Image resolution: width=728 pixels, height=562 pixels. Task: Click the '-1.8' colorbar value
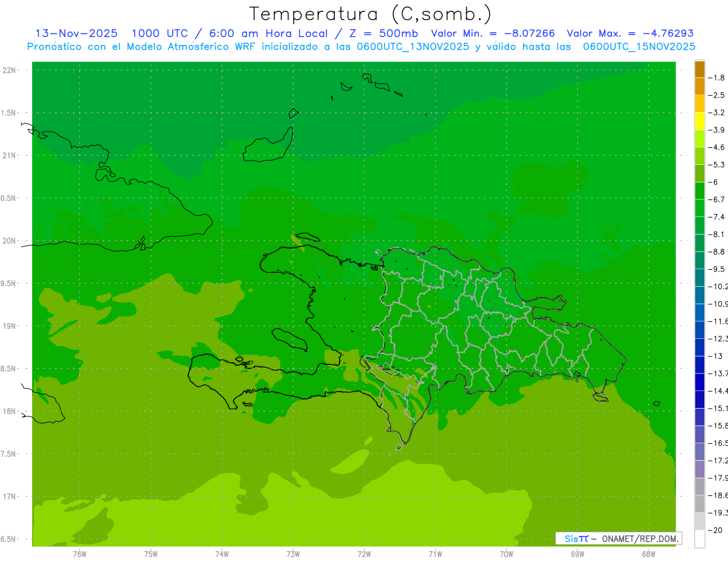tap(718, 78)
